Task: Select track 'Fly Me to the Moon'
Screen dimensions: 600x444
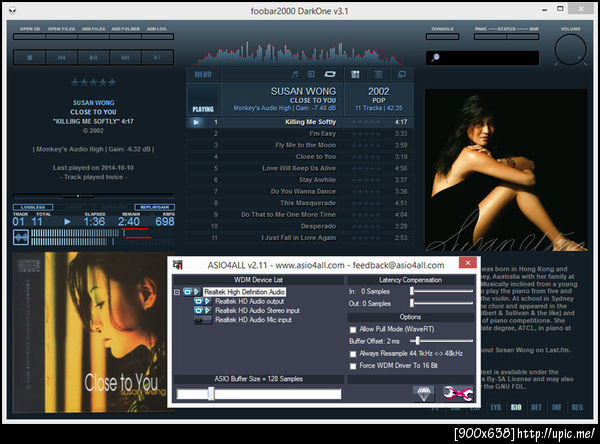Action: [300, 145]
